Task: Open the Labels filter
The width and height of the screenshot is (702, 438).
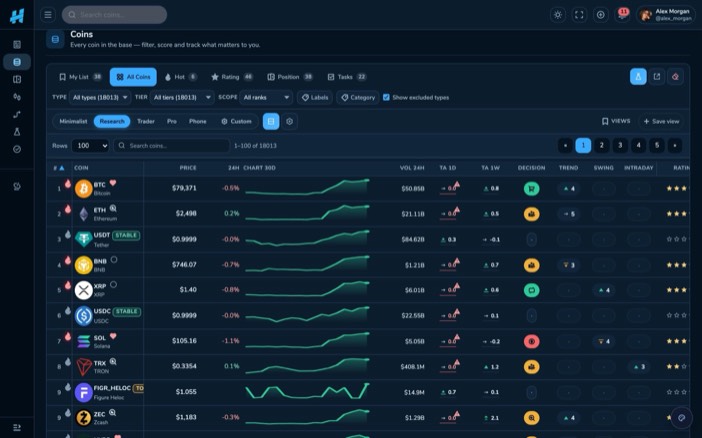Action: pyautogui.click(x=315, y=97)
